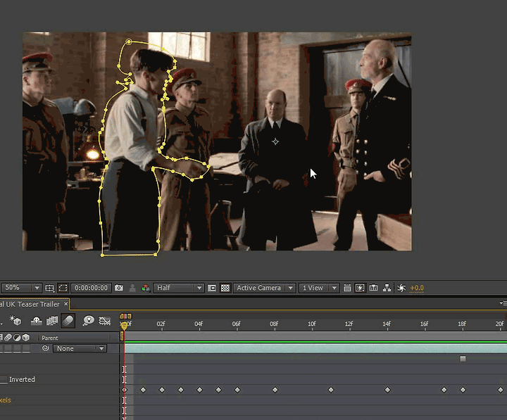This screenshot has width=507, height=420.
Task: Toggle Hide Shy Layers icon
Action: [x=36, y=321]
